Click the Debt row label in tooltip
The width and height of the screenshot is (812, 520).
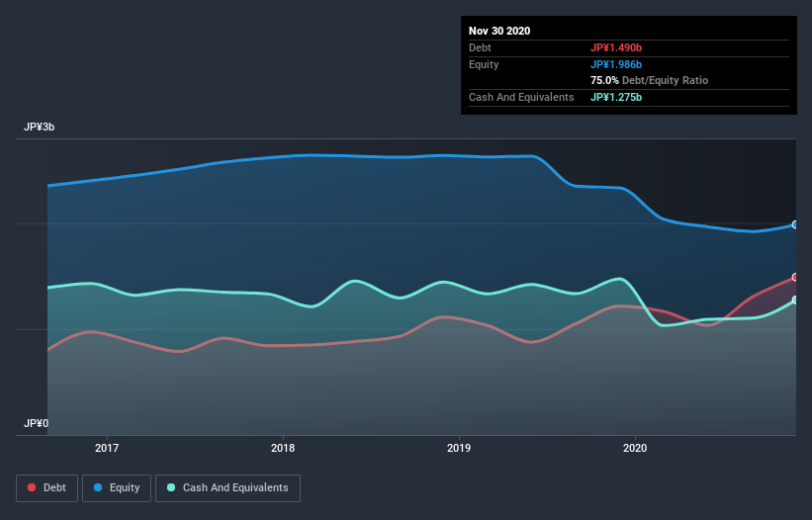pyautogui.click(x=480, y=47)
